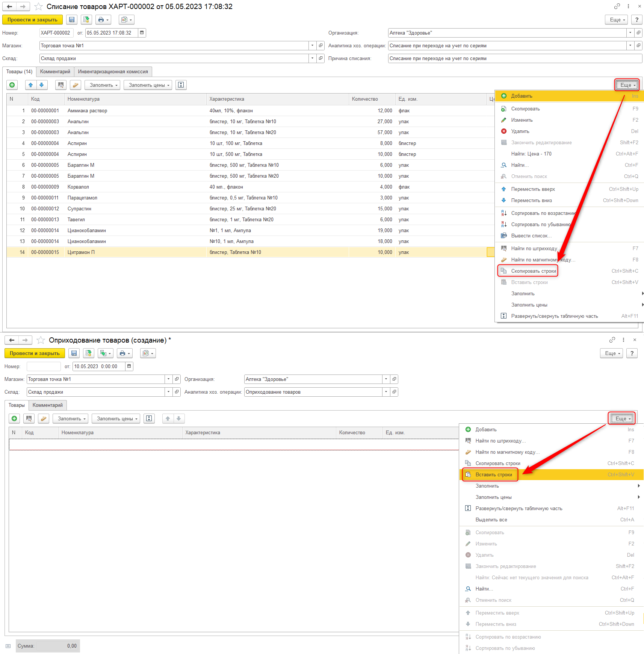Click the magnetic card search icon in the bottom toolbar
Image resolution: width=644 pixels, height=654 pixels.
point(44,418)
